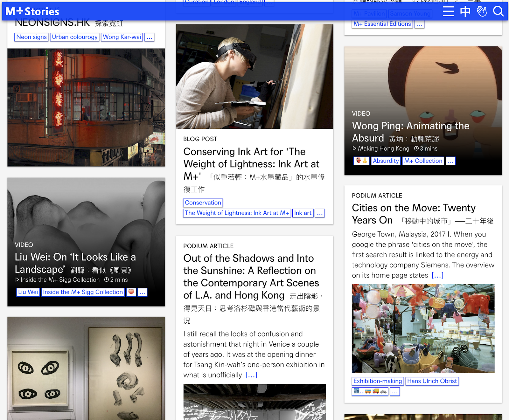Go to M+ Stories home logo

[x=32, y=11]
